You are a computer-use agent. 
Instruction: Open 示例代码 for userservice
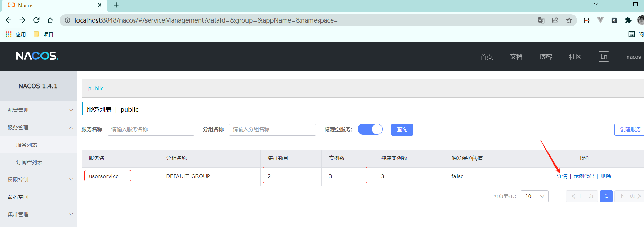[x=584, y=176]
